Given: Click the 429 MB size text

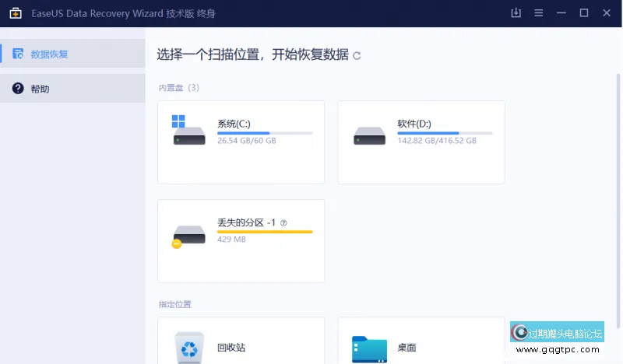Looking at the screenshot, I should pyautogui.click(x=231, y=240).
